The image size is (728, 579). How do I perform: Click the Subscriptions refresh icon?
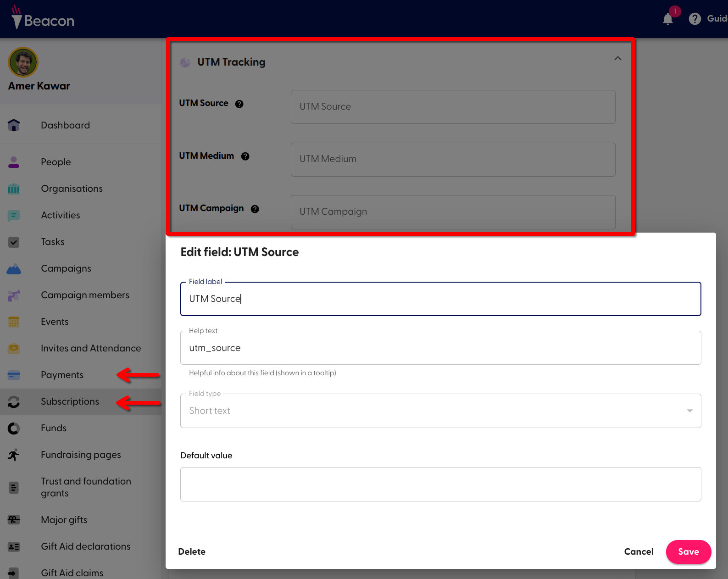tap(14, 401)
